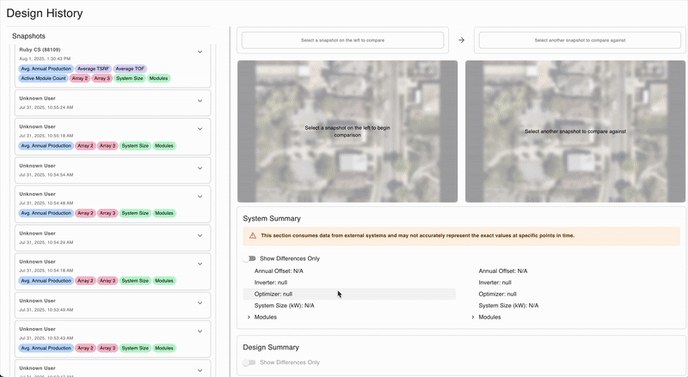Expand the 10:53:43 AM snapshot chevron
Viewport: 688px width, 377px height.
tap(200, 331)
